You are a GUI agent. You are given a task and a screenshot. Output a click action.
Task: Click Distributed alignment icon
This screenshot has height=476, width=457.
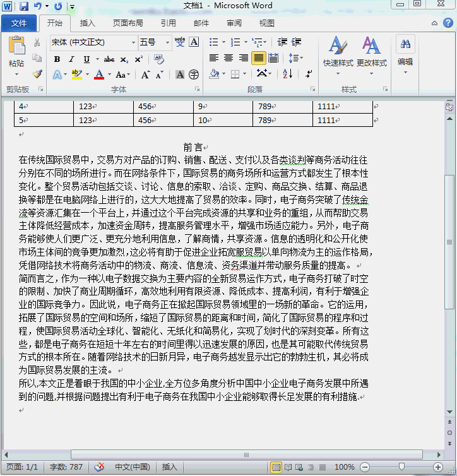point(273,57)
